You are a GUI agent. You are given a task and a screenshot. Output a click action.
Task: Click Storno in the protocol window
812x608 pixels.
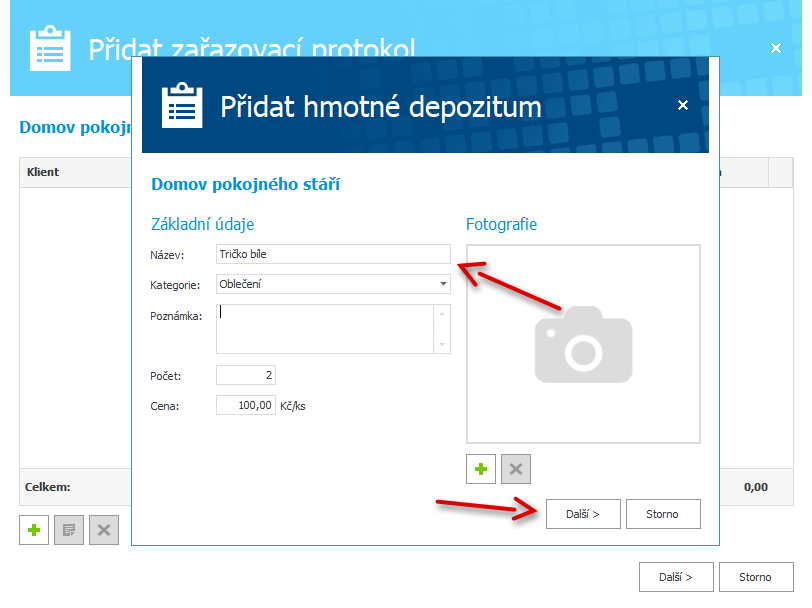756,577
